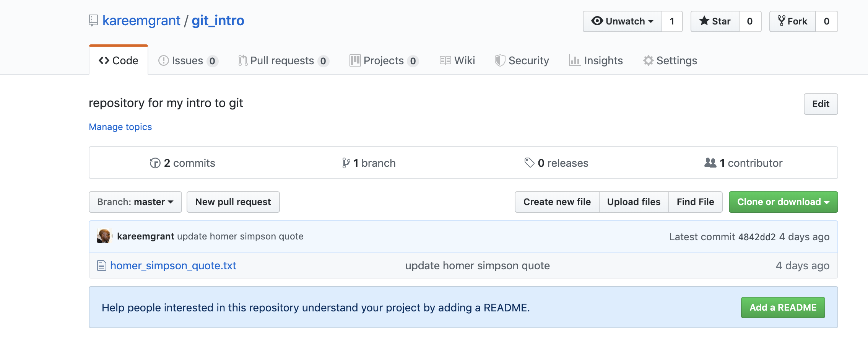Open the Unwatch notifications dropdown
The height and width of the screenshot is (355, 868).
coord(622,21)
